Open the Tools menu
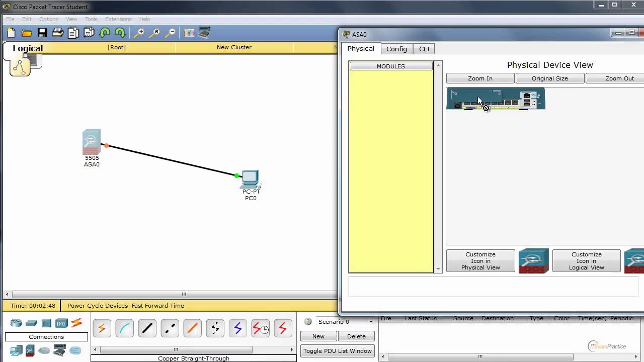644x362 pixels. point(91,19)
